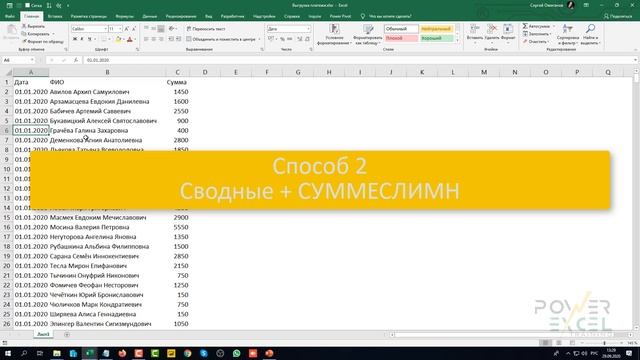Apply the 'Хороший' cell style
Viewport: 640px width, 360px height.
[x=436, y=38]
